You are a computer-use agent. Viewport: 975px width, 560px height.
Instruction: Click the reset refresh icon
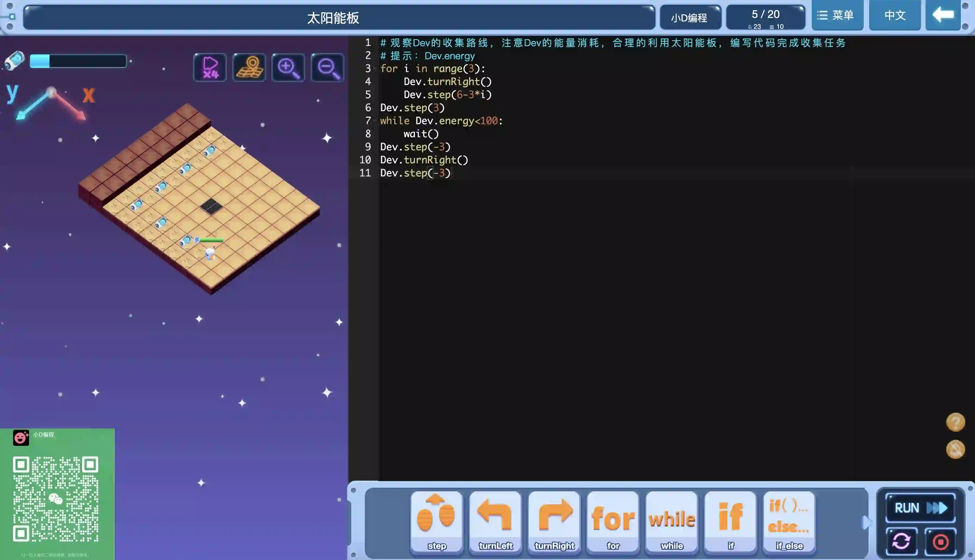[x=902, y=542]
